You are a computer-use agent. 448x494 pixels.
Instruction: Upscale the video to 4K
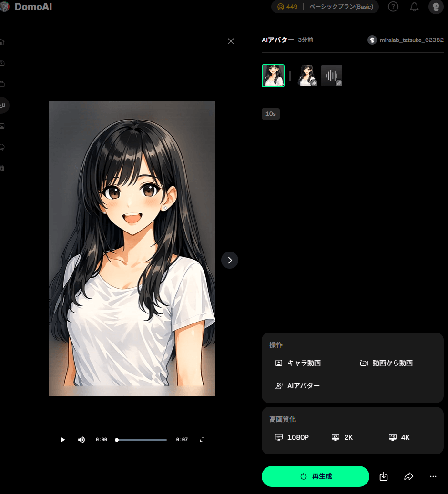pos(399,437)
